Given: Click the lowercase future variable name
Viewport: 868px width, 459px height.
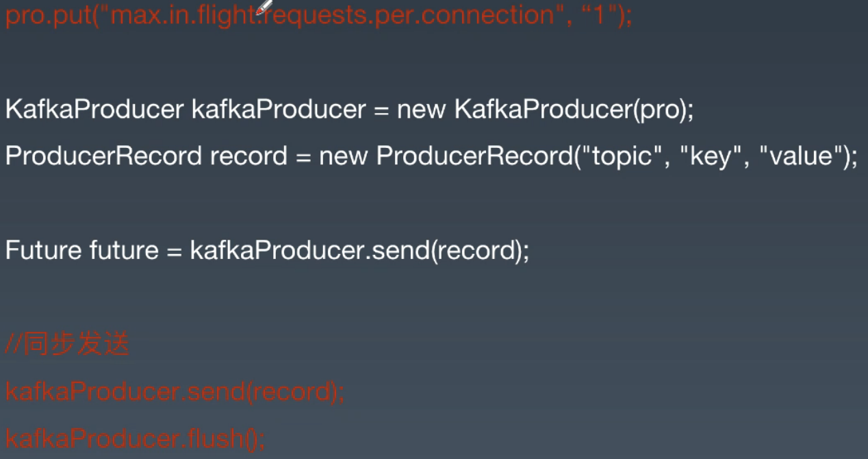Looking at the screenshot, I should (x=124, y=250).
